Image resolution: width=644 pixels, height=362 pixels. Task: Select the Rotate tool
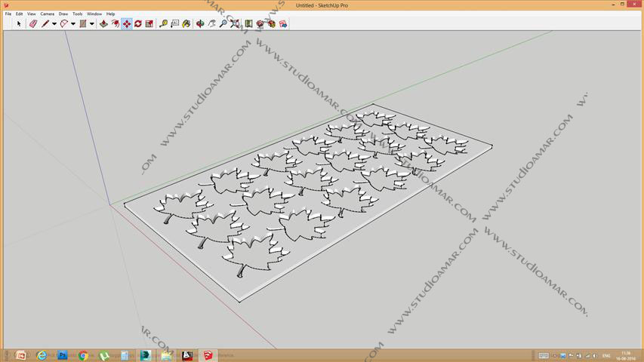click(x=138, y=24)
